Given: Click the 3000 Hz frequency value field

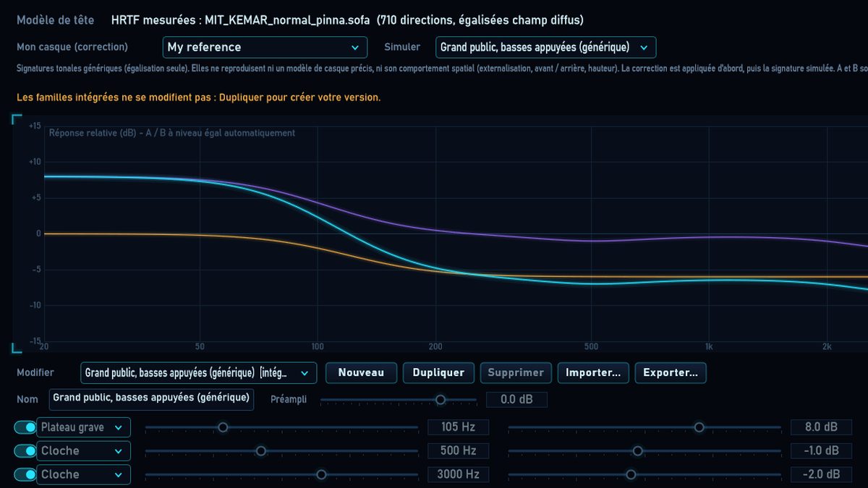Looking at the screenshot, I should click(459, 475).
